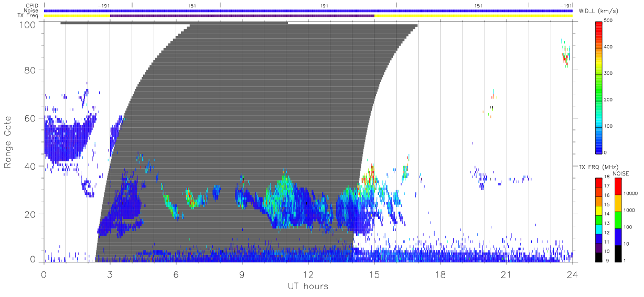This screenshot has height=297, width=644.
Task: Click the 500 tick on the WID color bar
Action: click(x=608, y=20)
